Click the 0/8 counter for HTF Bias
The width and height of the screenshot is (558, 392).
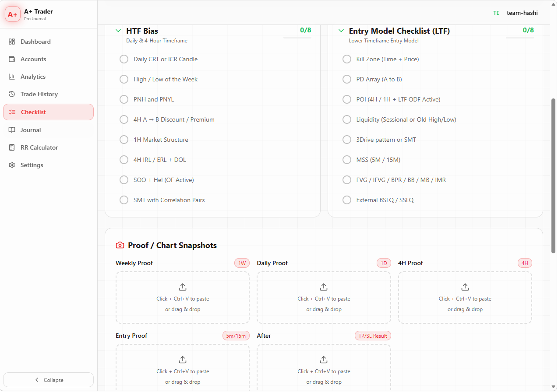coord(306,30)
